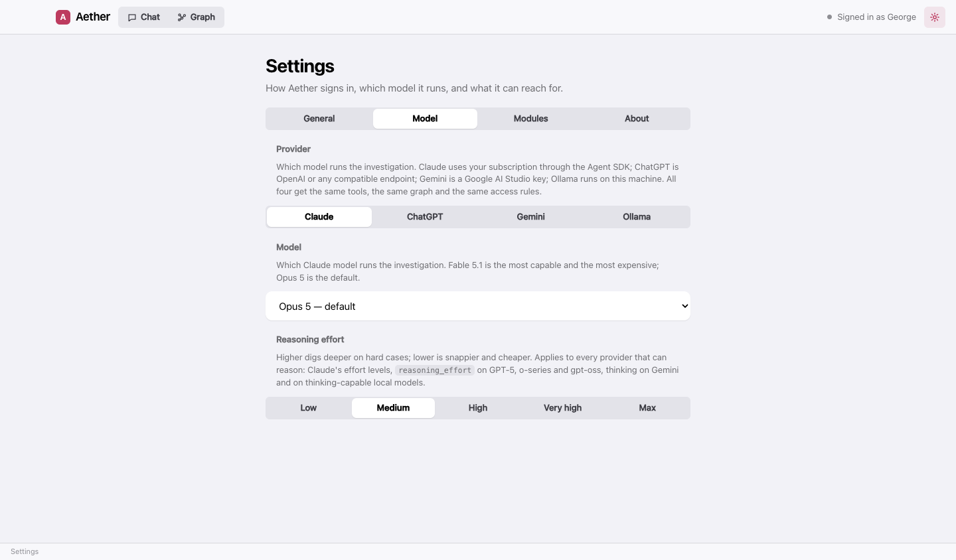This screenshot has height=560, width=956.
Task: Switch the provider to Gemini
Action: (531, 217)
